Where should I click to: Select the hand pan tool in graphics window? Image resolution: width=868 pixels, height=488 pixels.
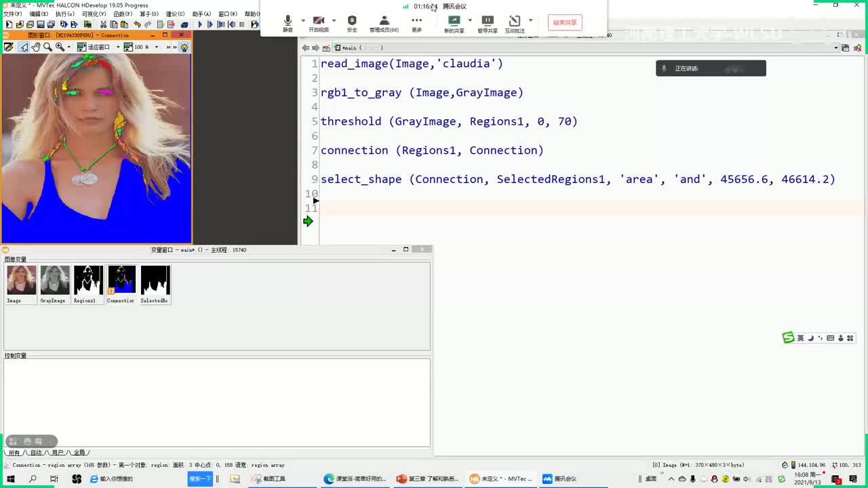[x=35, y=47]
